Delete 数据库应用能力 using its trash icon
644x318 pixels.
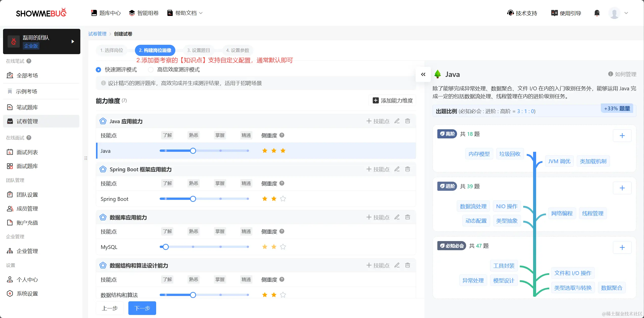(x=408, y=217)
